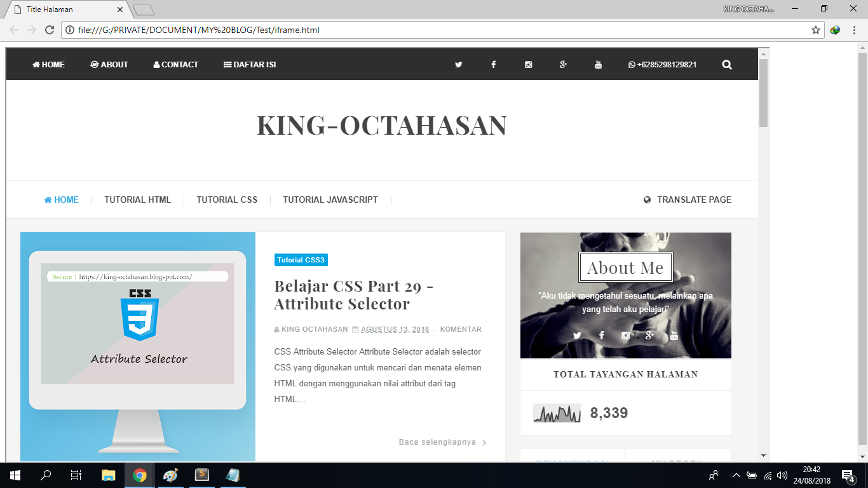Click the Instagram icon in the dark header
The width and height of the screenshot is (868, 488).
[528, 65]
